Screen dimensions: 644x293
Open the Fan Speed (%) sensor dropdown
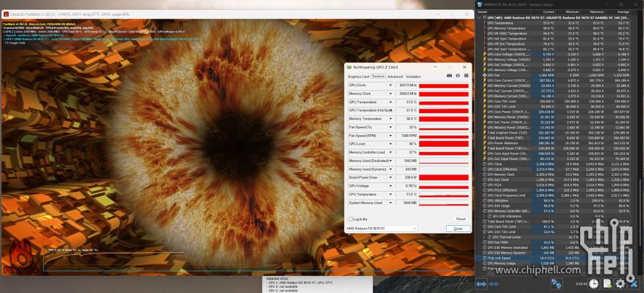(x=391, y=127)
